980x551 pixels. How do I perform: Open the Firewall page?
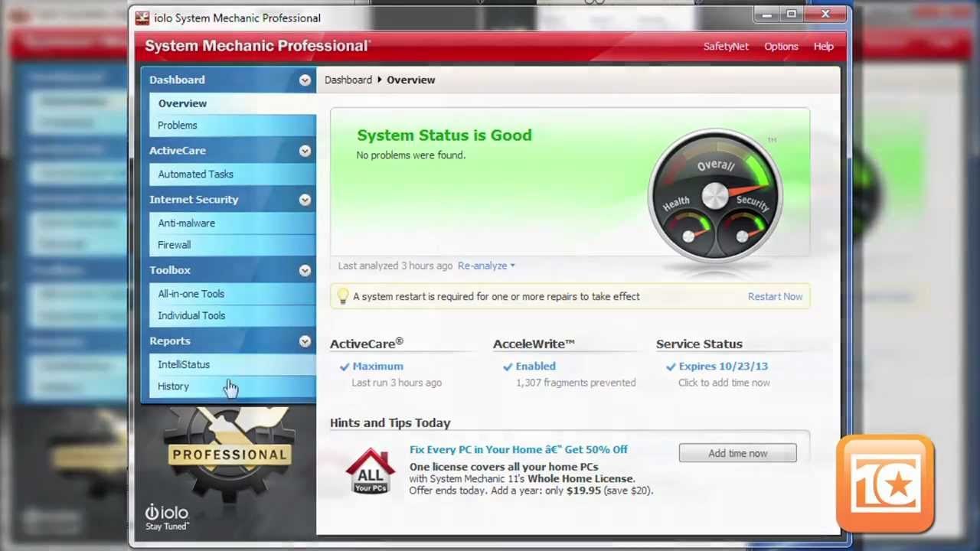(x=233, y=245)
